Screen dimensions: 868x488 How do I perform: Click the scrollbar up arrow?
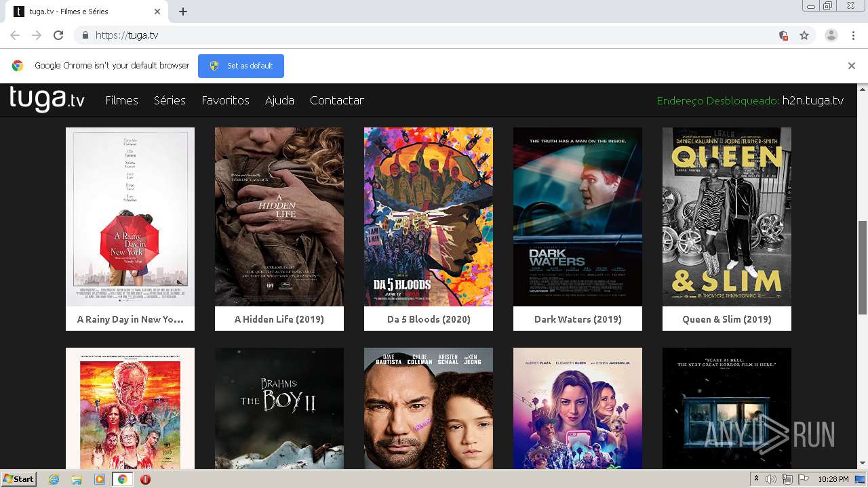click(x=863, y=89)
